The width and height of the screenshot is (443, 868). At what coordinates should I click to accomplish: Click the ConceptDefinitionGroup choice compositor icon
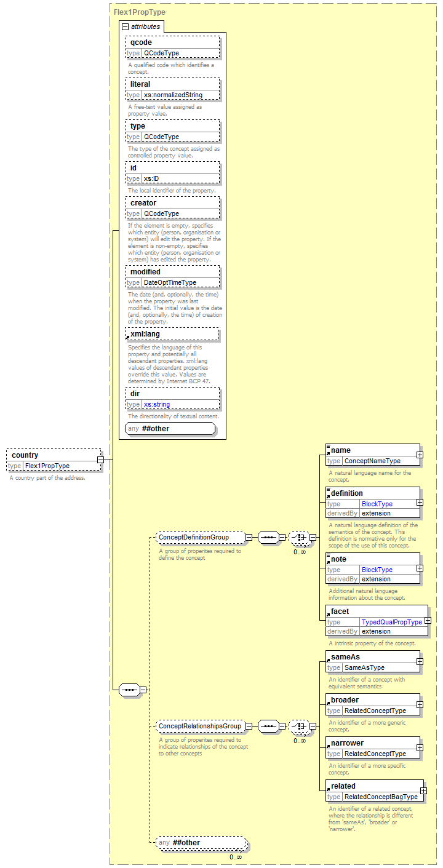coord(299,537)
